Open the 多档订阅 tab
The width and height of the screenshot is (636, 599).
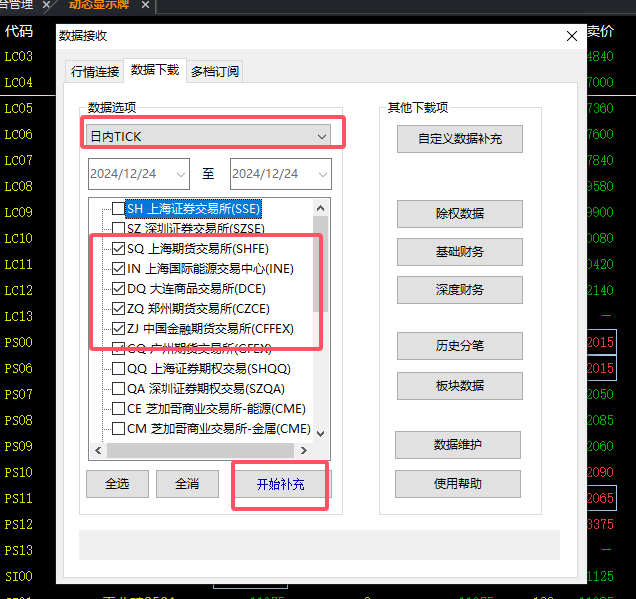(215, 72)
